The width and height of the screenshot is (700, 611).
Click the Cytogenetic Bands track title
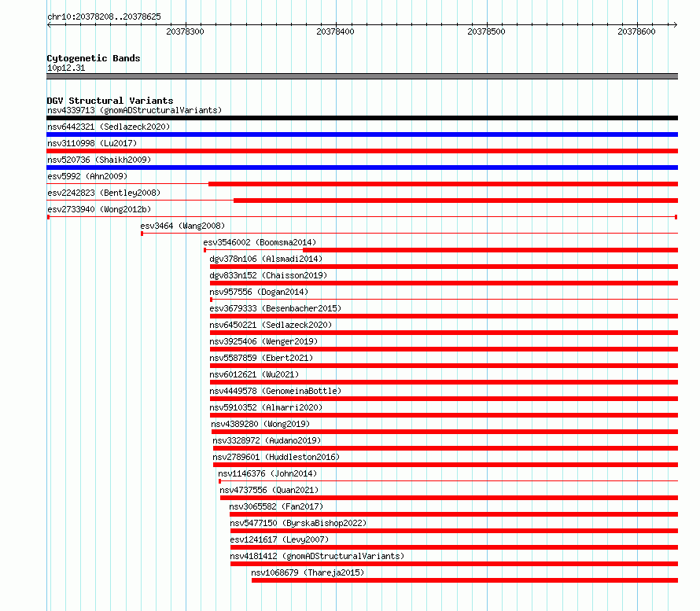click(x=94, y=58)
